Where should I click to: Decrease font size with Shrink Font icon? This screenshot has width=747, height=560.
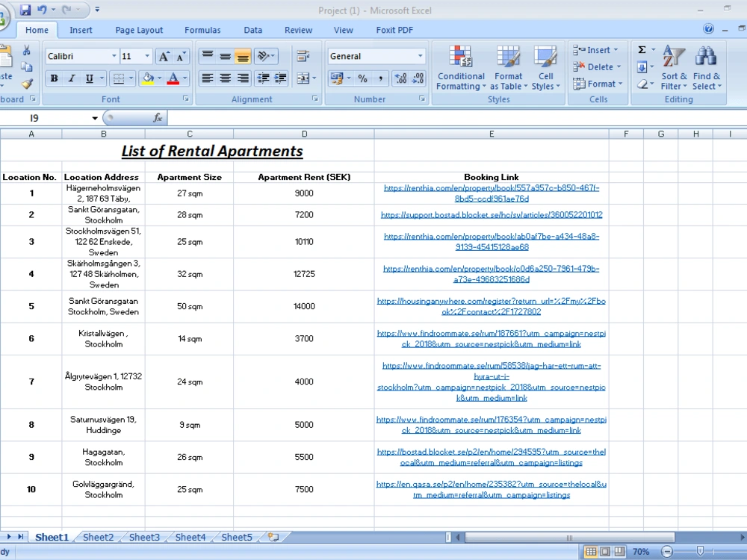[x=181, y=57]
